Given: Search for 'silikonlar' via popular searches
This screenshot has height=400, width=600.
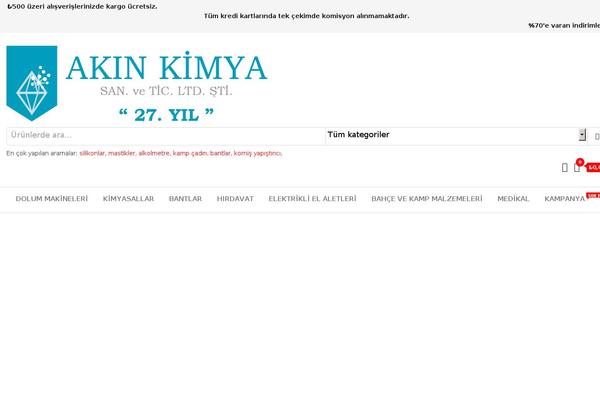Looking at the screenshot, I should pyautogui.click(x=92, y=153).
